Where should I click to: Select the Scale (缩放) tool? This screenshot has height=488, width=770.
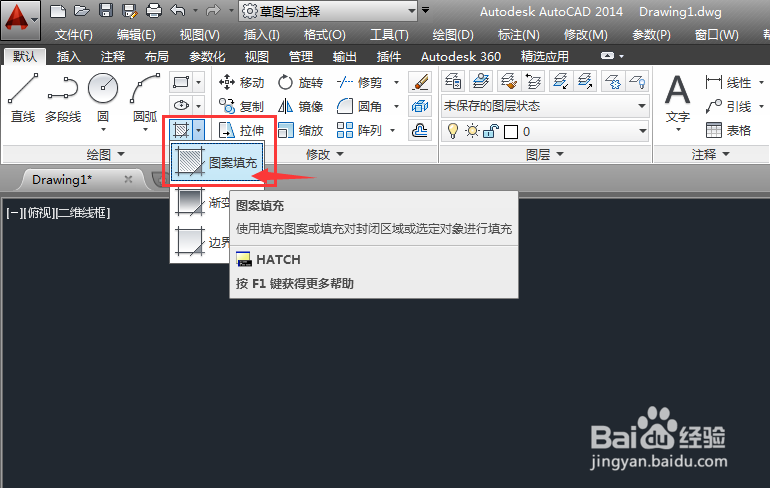click(x=300, y=131)
